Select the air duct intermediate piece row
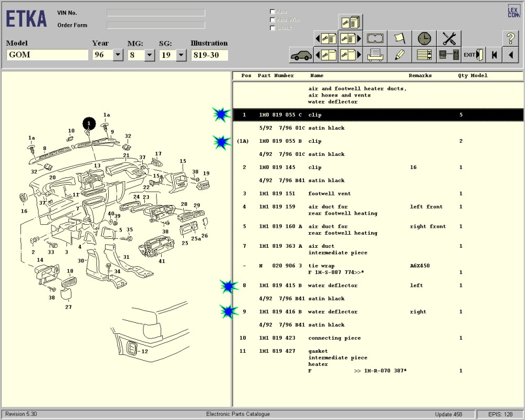 pos(378,249)
